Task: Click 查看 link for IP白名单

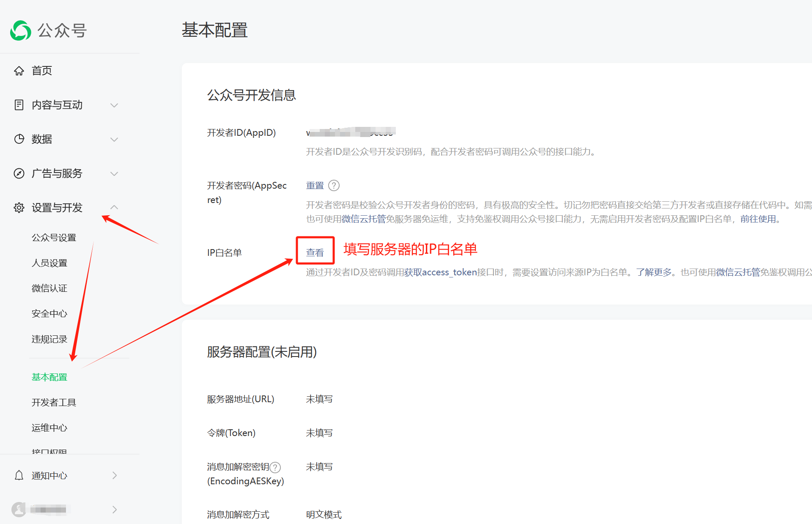Action: [x=315, y=252]
